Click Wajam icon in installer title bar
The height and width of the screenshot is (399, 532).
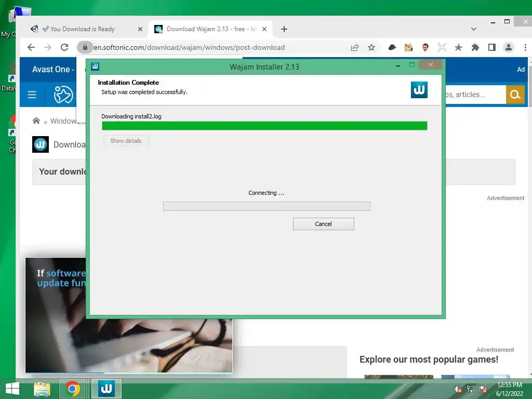click(96, 66)
